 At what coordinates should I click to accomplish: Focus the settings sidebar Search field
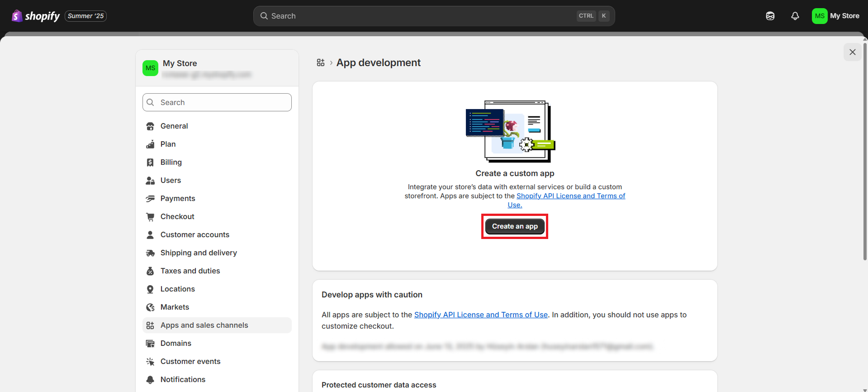217,102
